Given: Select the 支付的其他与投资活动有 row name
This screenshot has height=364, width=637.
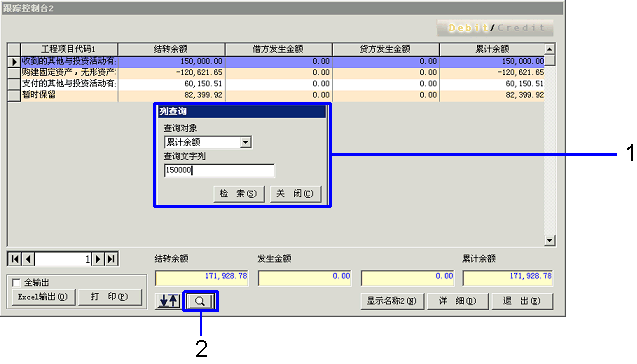Looking at the screenshot, I should [x=69, y=84].
